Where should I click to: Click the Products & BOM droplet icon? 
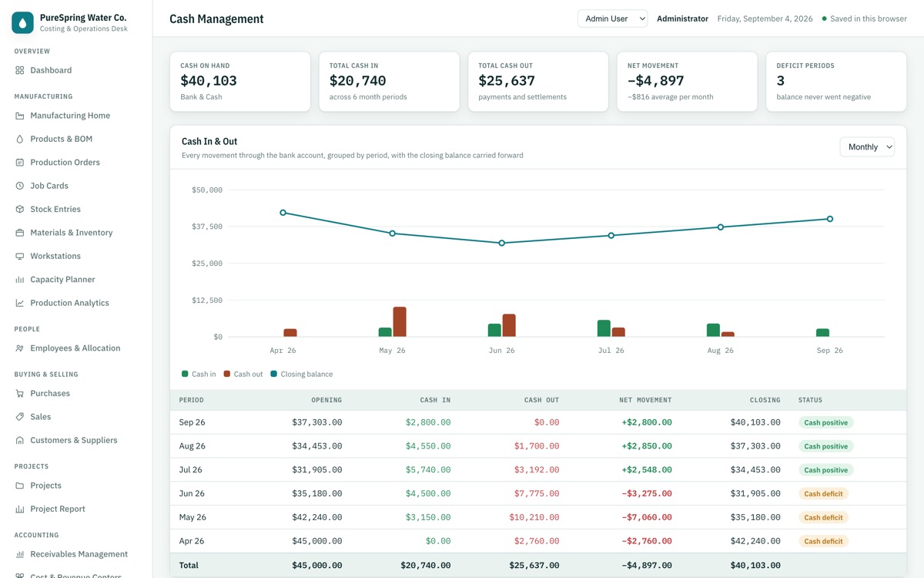(20, 139)
